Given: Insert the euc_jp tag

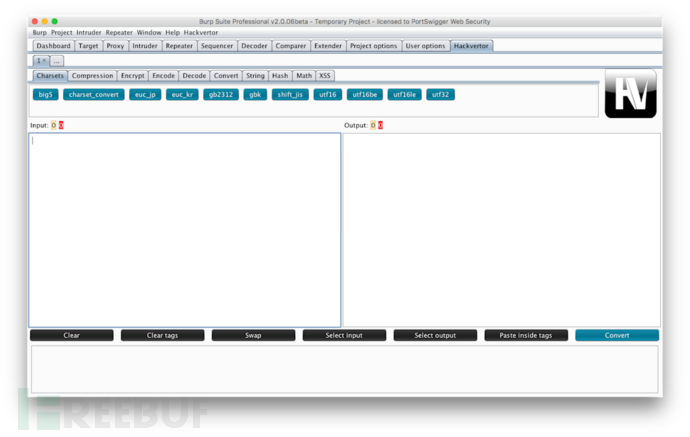Looking at the screenshot, I should tap(145, 95).
